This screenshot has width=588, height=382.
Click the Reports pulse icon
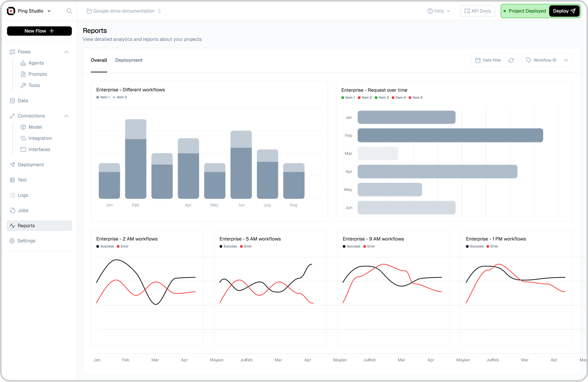point(12,226)
